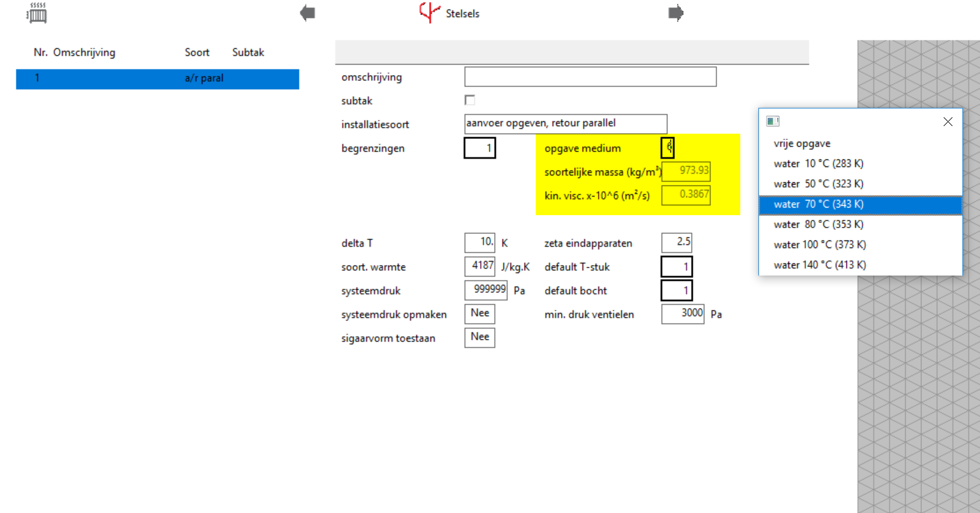
Task: Select water 10 °C (283 K) option
Action: [818, 164]
